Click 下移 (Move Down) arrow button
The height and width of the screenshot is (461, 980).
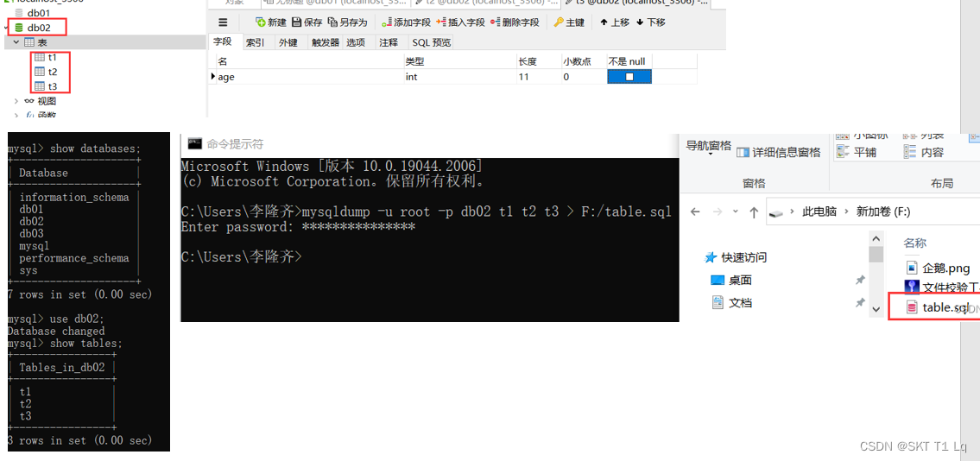[x=651, y=22]
